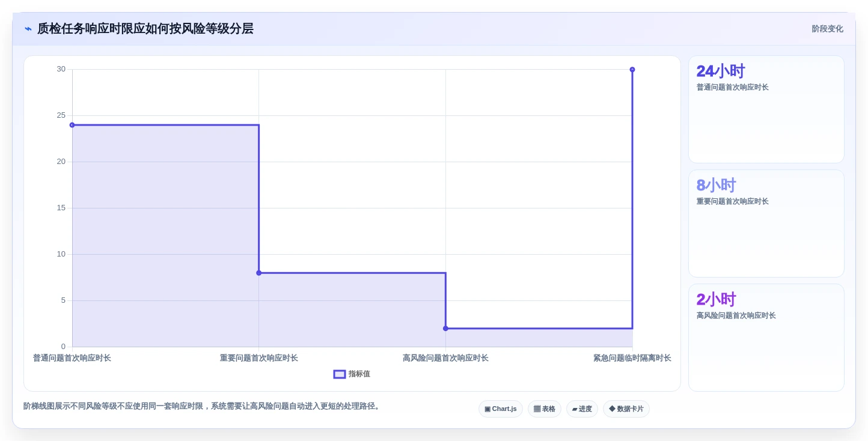Click the chart title 质检任务响应时限应如何按风险等级分层
Image resolution: width=868 pixels, height=441 pixels.
tap(145, 29)
